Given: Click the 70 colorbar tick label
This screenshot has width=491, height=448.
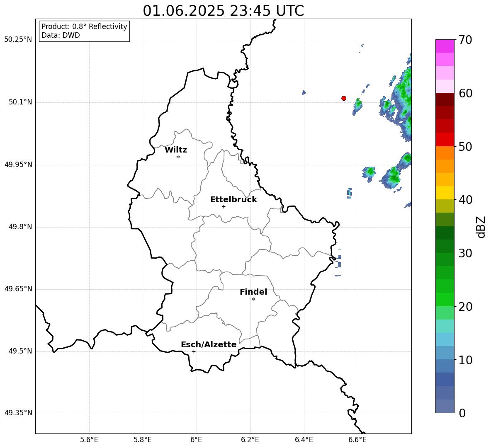Looking at the screenshot, I should pyautogui.click(x=466, y=40).
